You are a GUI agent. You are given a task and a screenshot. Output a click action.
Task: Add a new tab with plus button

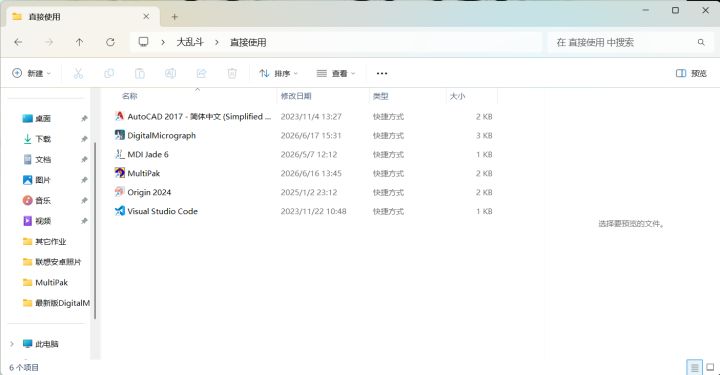coord(174,17)
